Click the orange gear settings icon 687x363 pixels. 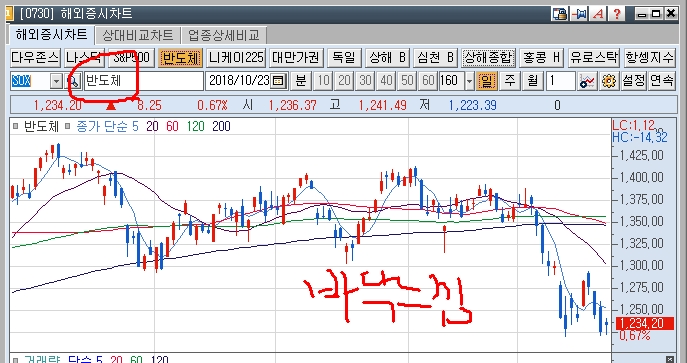pyautogui.click(x=608, y=81)
